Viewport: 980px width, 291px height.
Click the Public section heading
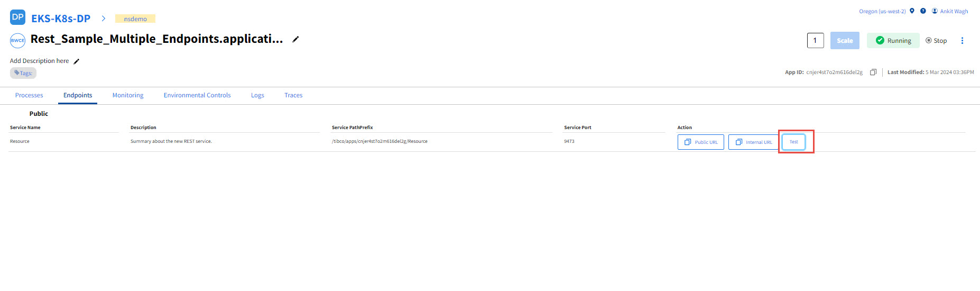click(39, 114)
